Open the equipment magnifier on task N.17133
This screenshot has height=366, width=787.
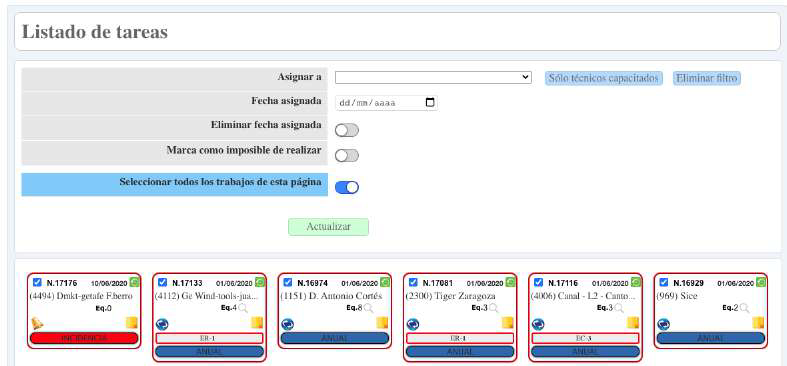[x=243, y=308]
